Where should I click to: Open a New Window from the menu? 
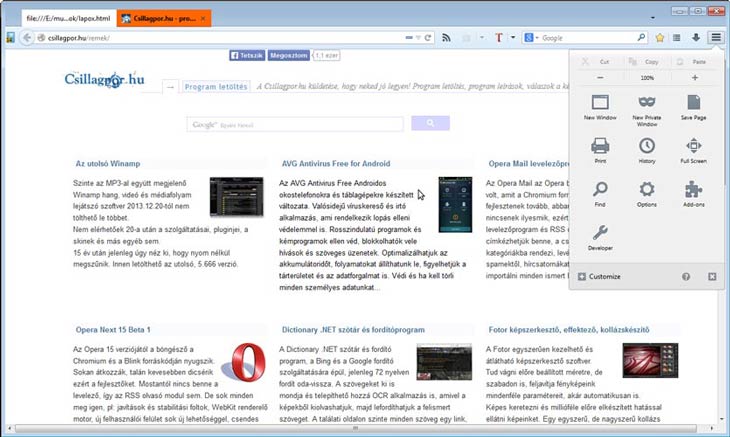coord(600,108)
